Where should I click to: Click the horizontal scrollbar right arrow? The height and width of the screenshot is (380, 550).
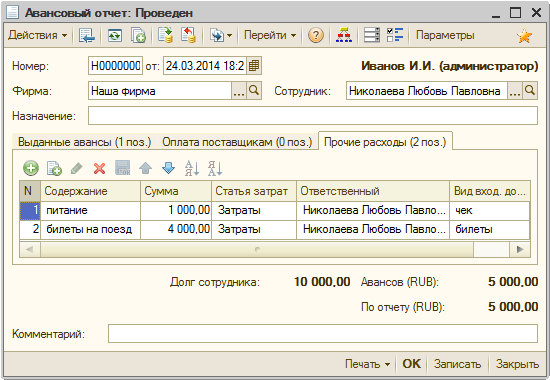pos(520,249)
